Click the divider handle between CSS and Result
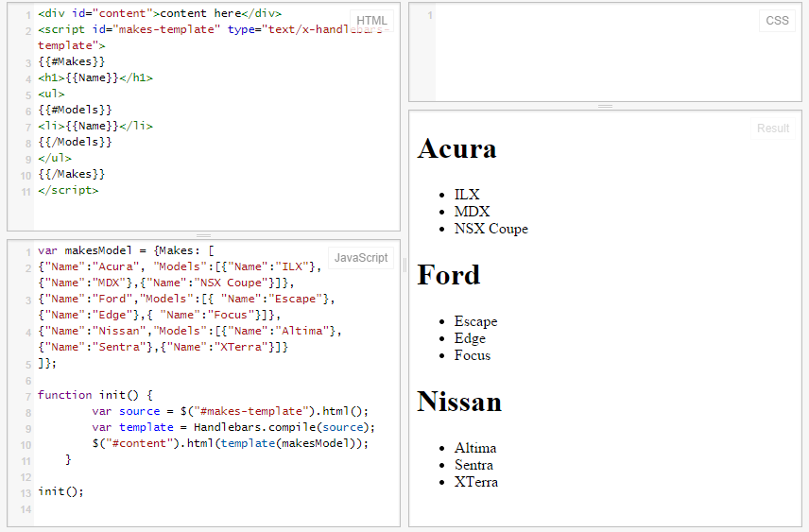 click(x=605, y=106)
